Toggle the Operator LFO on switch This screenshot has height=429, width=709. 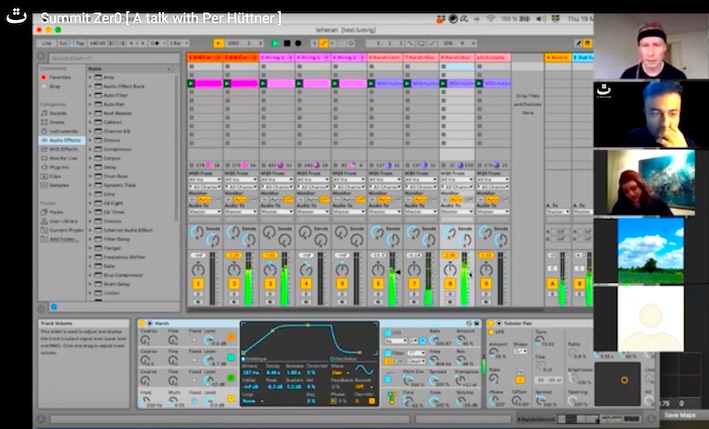388,333
